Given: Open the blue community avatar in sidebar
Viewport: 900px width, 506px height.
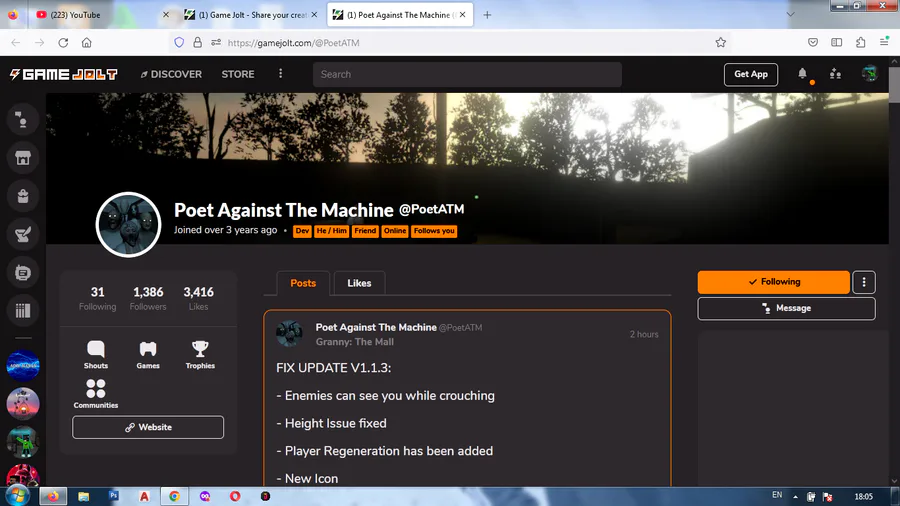Looking at the screenshot, I should coord(23,365).
